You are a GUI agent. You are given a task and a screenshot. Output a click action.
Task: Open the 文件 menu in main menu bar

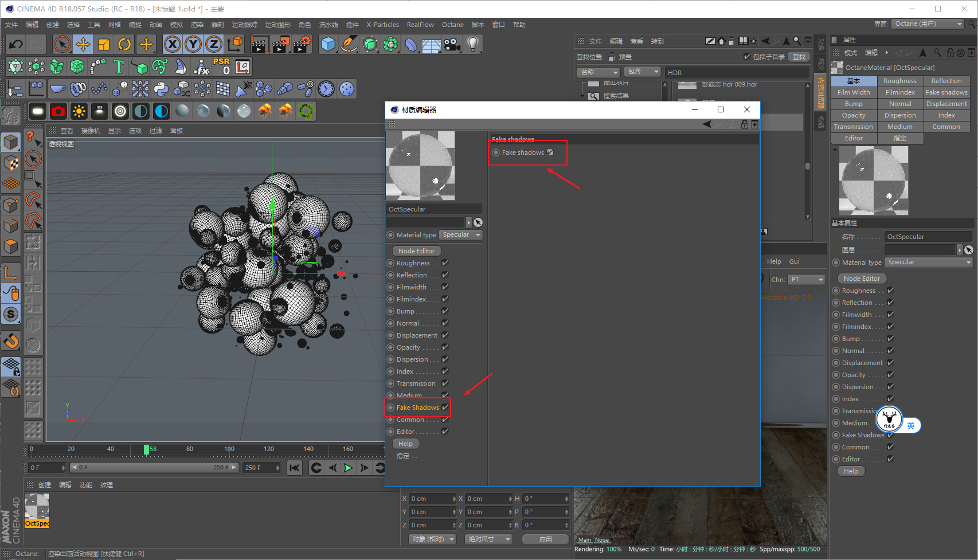[x=11, y=25]
